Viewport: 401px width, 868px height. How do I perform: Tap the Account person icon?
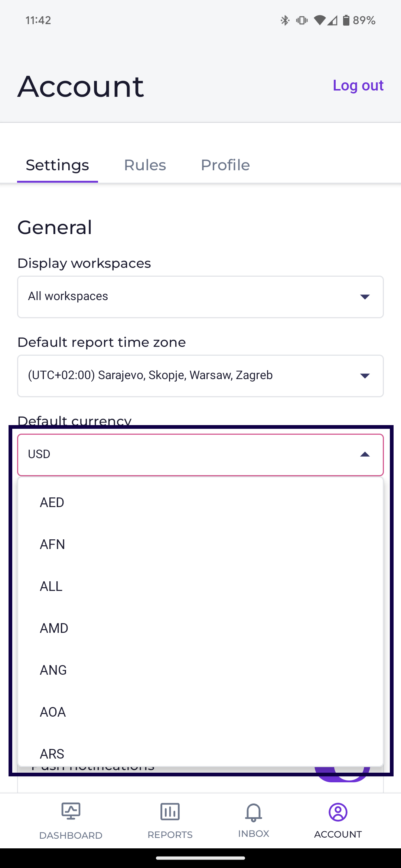tap(338, 812)
